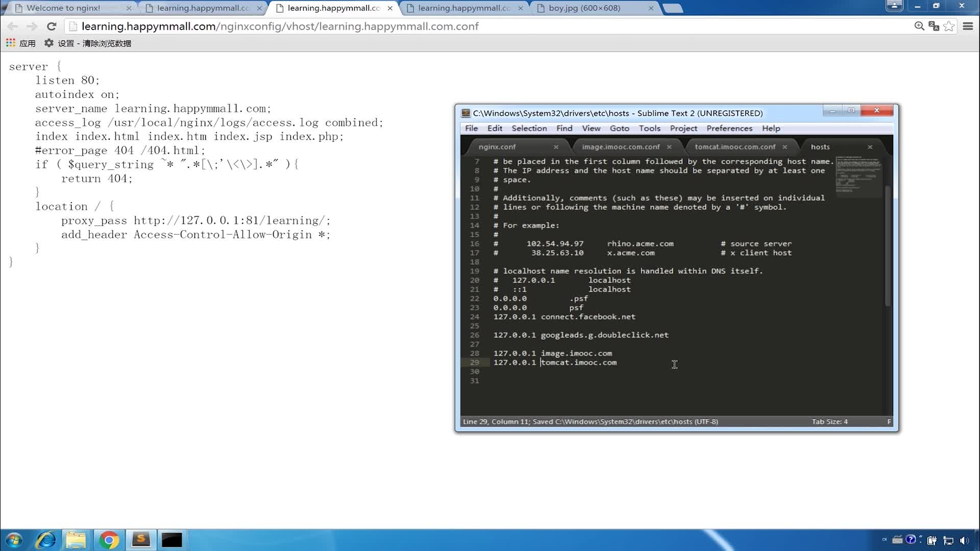Open the Chrome hamburger menu
Image resolution: width=980 pixels, height=551 pixels.
(x=968, y=27)
